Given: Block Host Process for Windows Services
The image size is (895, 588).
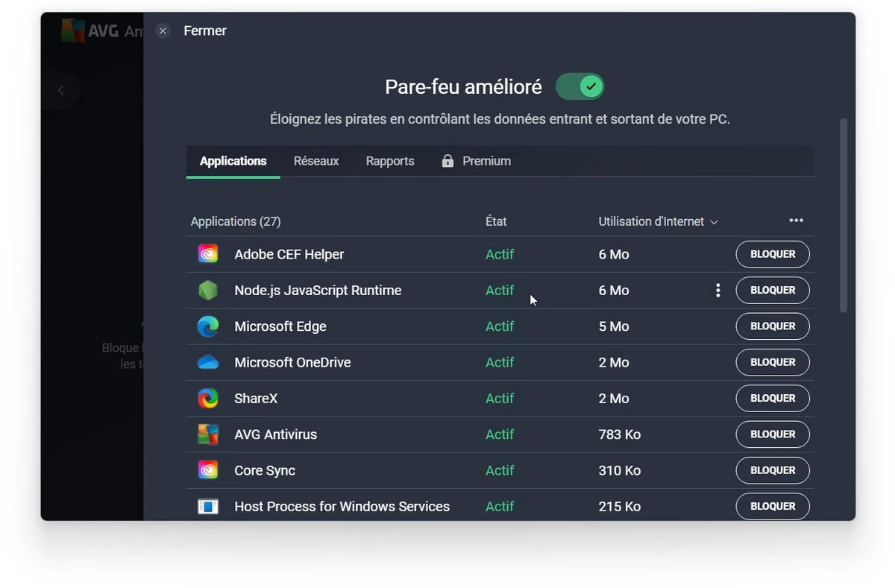Looking at the screenshot, I should [x=773, y=507].
